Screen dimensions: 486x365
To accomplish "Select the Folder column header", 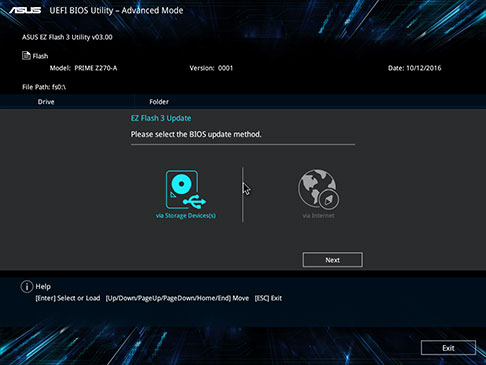I will tap(159, 102).
